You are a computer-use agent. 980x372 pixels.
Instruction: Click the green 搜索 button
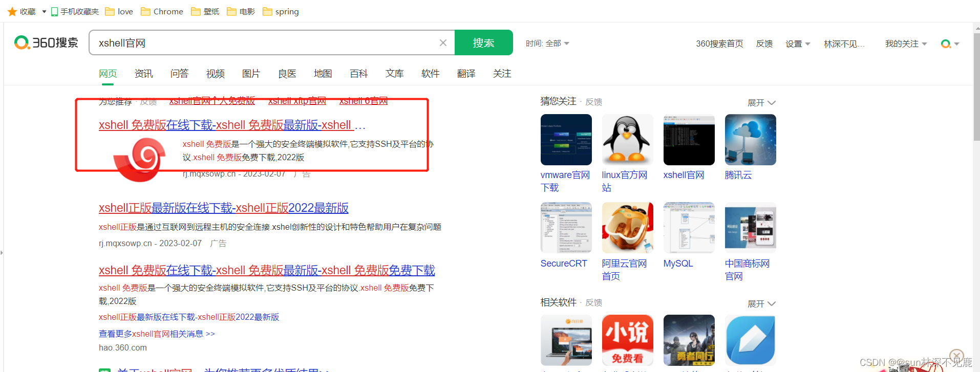tap(483, 42)
